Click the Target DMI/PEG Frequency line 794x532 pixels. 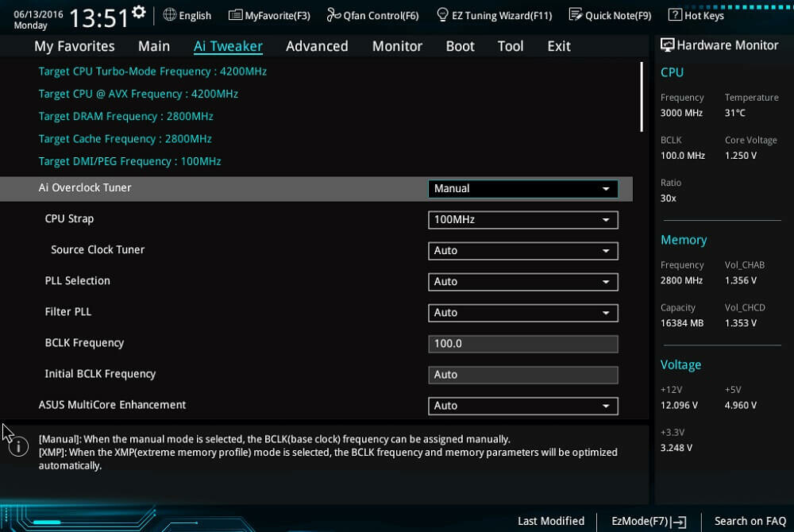[x=129, y=161]
